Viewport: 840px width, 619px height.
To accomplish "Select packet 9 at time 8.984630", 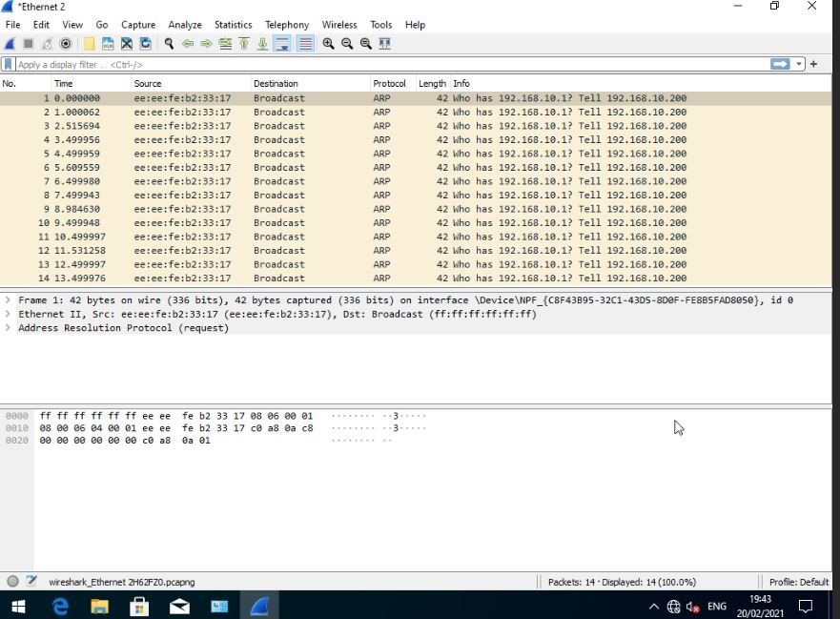I will coord(416,209).
